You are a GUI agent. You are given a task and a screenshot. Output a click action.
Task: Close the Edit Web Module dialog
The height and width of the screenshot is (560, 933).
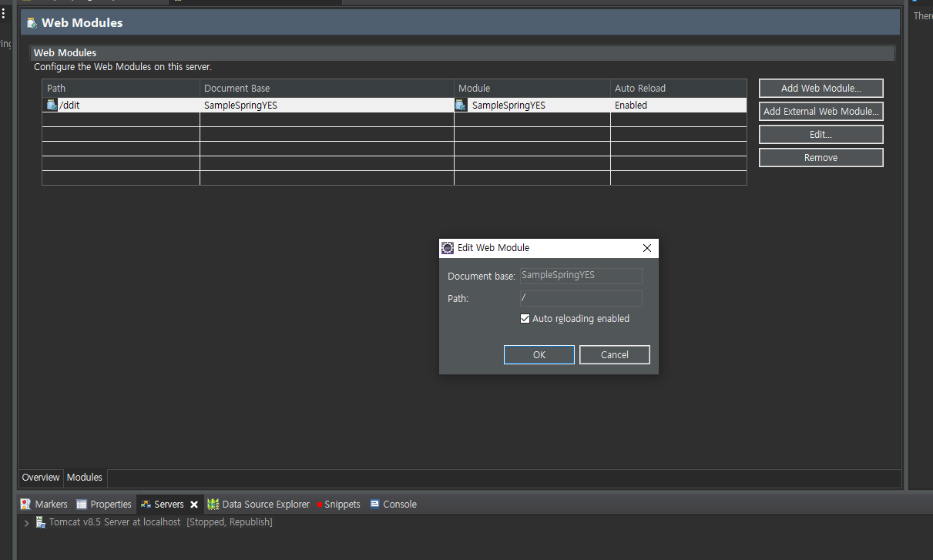point(646,248)
